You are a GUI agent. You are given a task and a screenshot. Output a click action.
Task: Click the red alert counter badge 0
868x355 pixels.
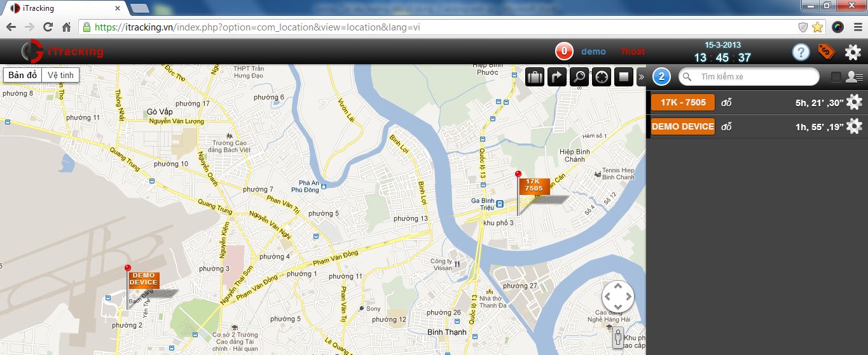564,51
